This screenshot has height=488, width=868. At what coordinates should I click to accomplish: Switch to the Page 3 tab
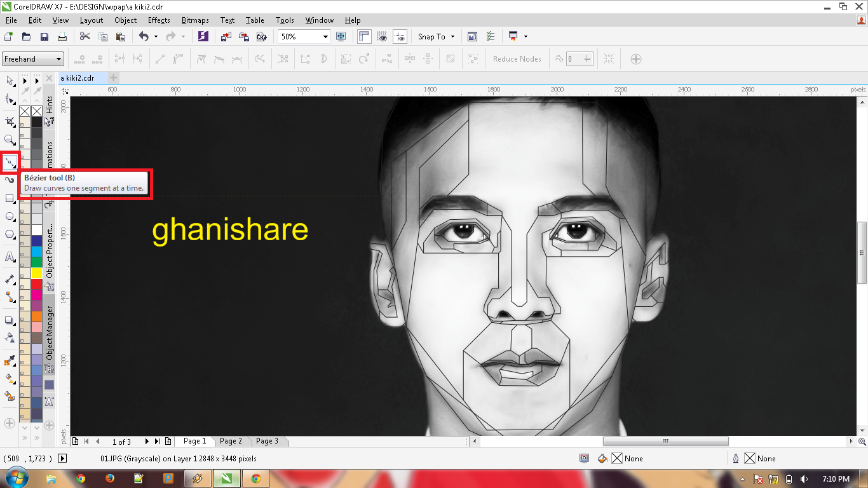point(267,441)
